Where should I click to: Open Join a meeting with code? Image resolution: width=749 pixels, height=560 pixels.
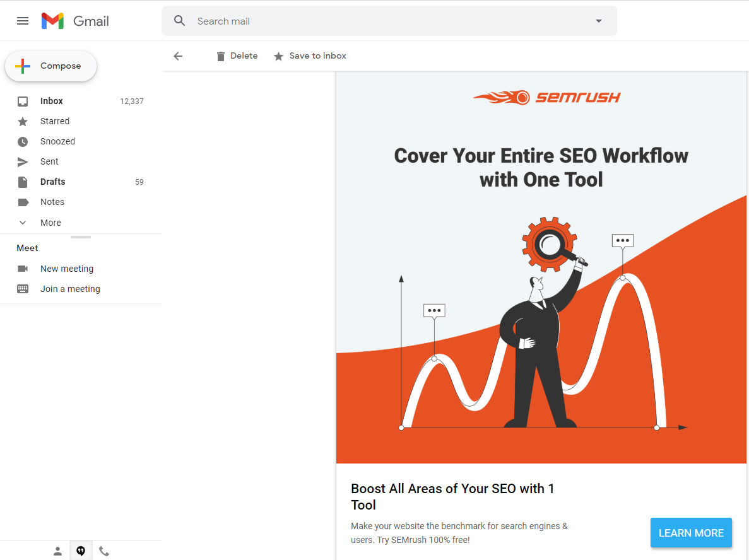[69, 288]
